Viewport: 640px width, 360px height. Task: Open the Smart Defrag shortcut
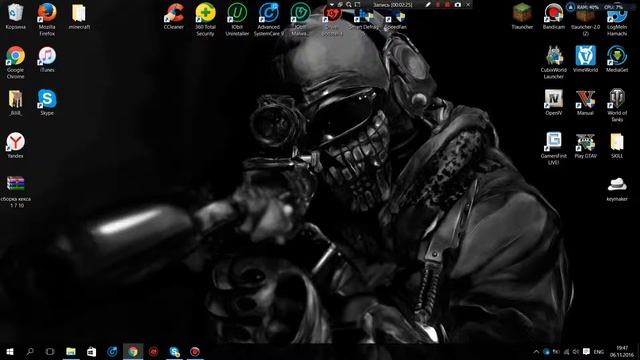tap(364, 20)
